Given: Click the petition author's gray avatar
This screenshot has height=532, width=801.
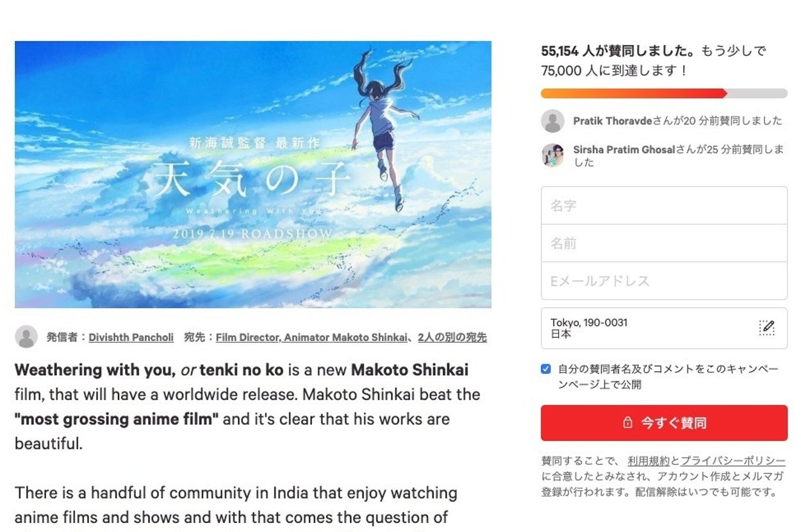Looking at the screenshot, I should click(26, 337).
